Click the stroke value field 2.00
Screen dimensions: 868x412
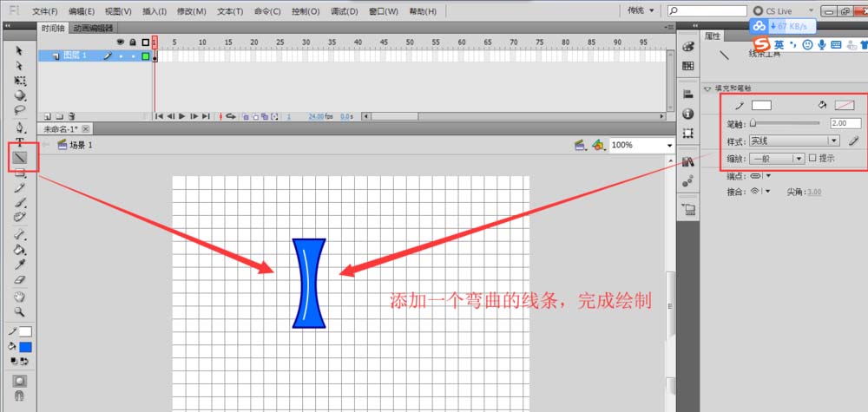click(x=845, y=123)
